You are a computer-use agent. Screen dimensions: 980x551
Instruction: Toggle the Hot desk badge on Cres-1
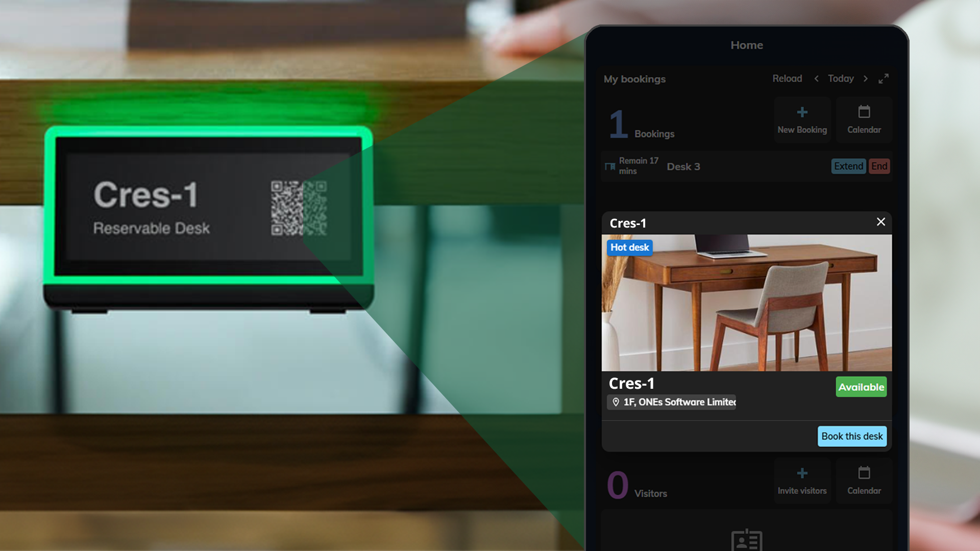pos(629,247)
